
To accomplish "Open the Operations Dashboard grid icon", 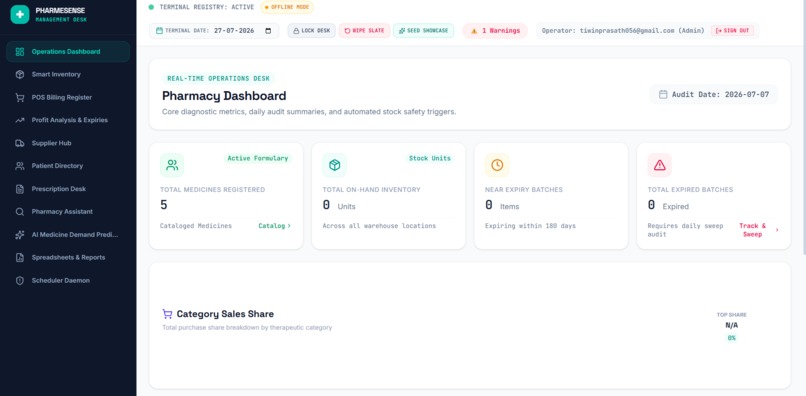I will click(20, 51).
